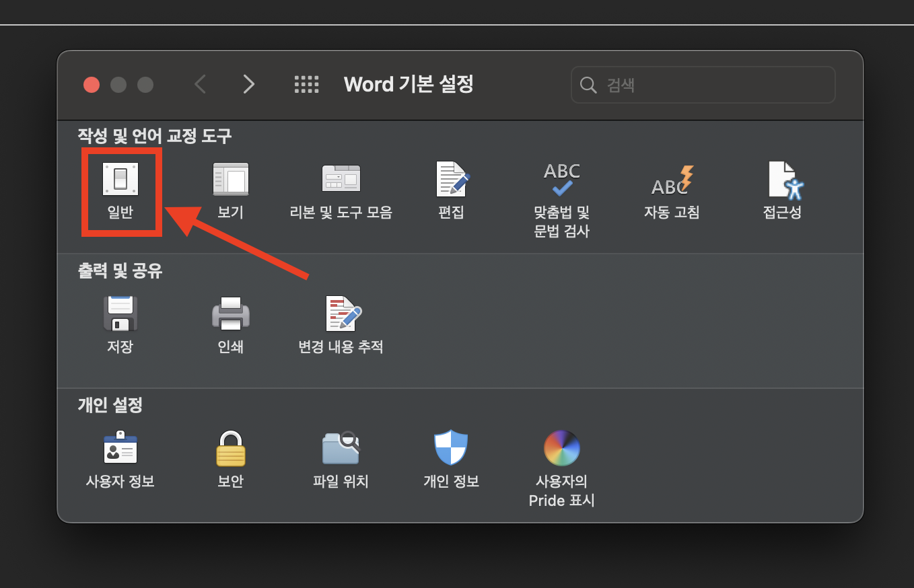
Task: Open the 접근성 (Accessibility) preferences
Action: (783, 192)
